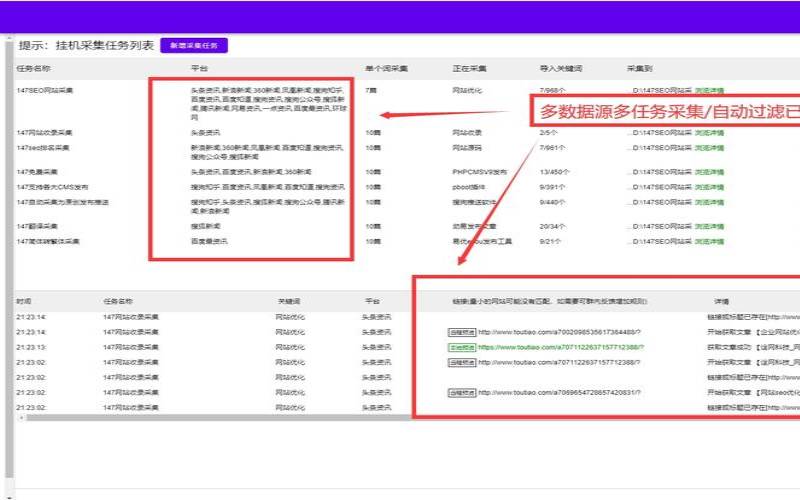
Task: Click the 13/450个 imported keyword count
Action: (x=555, y=172)
